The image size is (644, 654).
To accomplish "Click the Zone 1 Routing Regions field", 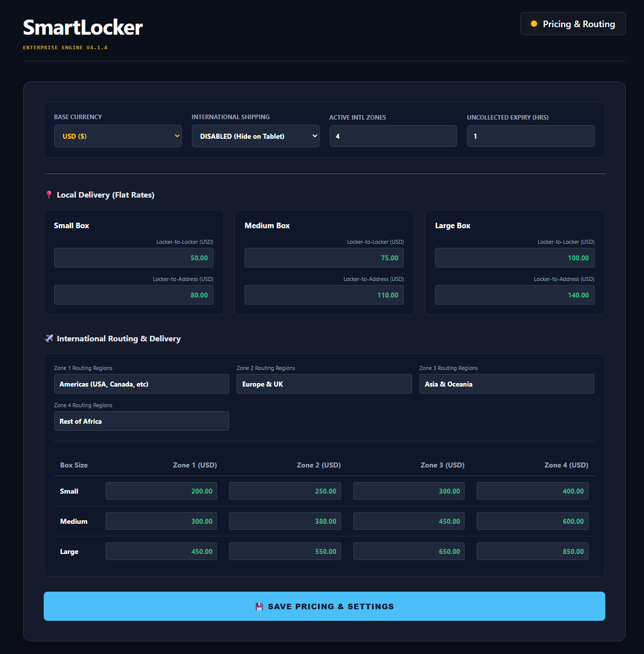I will pyautogui.click(x=141, y=384).
